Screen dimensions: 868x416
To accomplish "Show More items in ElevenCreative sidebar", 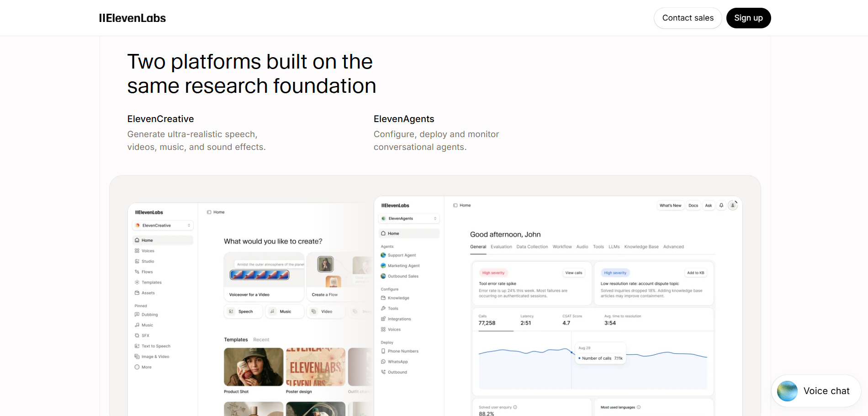I will pyautogui.click(x=137, y=367).
